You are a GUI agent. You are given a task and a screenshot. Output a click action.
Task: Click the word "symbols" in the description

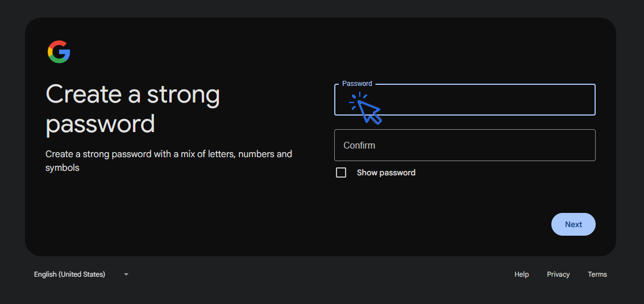click(x=62, y=168)
